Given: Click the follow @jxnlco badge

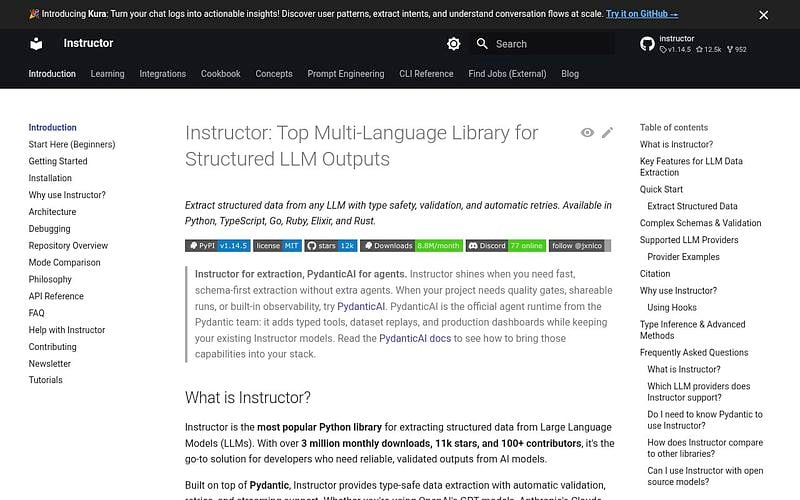Looking at the screenshot, I should [580, 246].
